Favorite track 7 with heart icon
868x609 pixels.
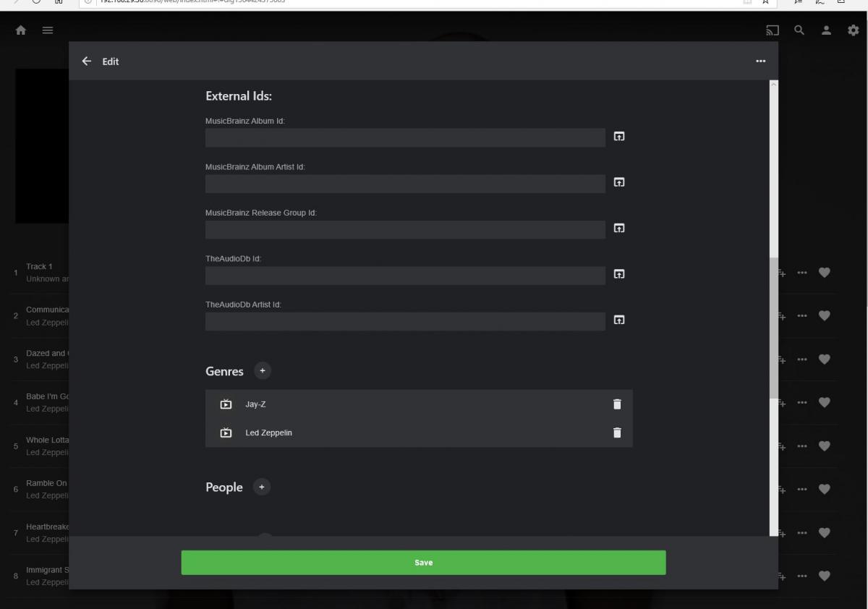click(824, 533)
